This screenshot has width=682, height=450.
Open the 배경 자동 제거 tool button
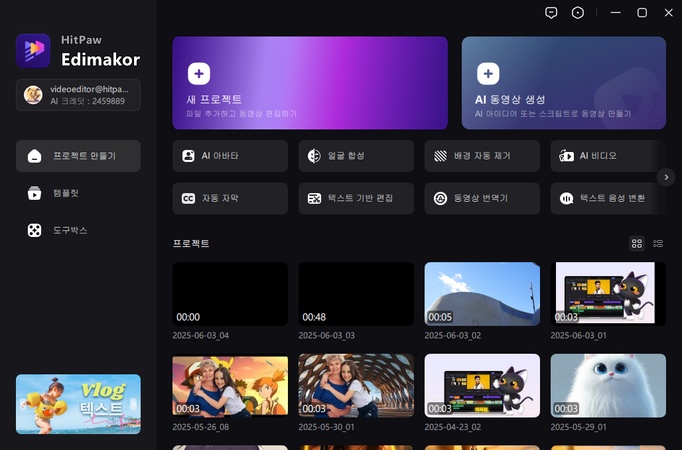click(482, 156)
